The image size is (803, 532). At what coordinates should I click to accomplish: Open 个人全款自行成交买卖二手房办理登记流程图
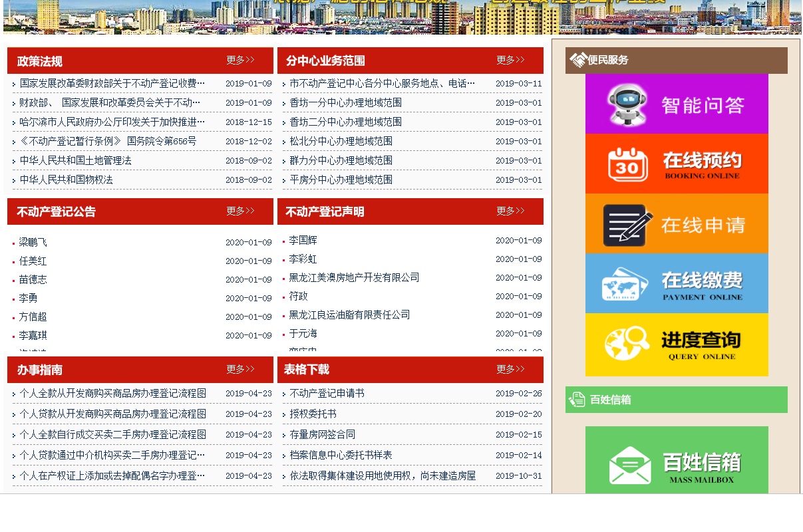coord(113,435)
